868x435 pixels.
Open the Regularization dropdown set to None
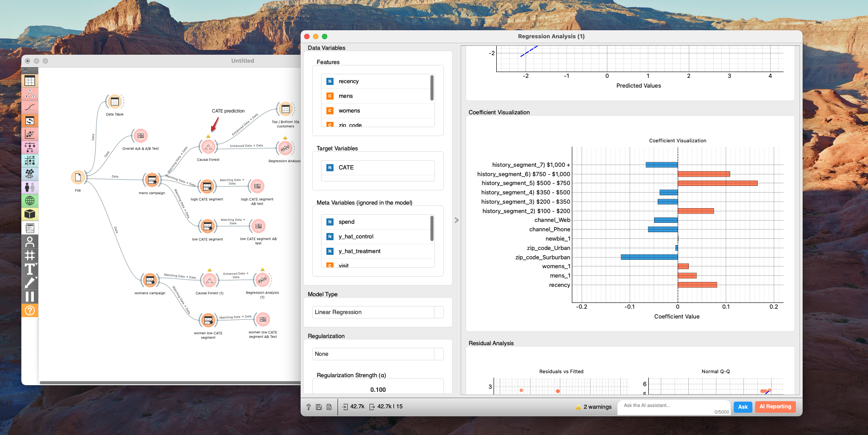(378, 354)
